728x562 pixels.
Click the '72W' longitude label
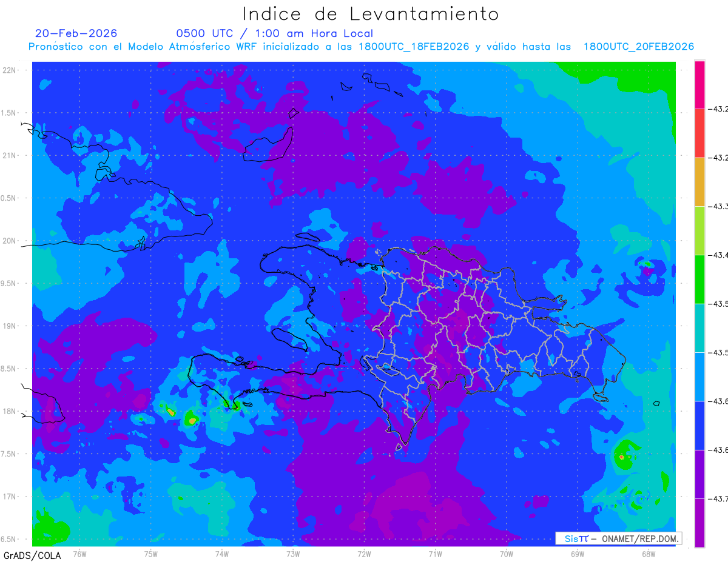(x=364, y=553)
